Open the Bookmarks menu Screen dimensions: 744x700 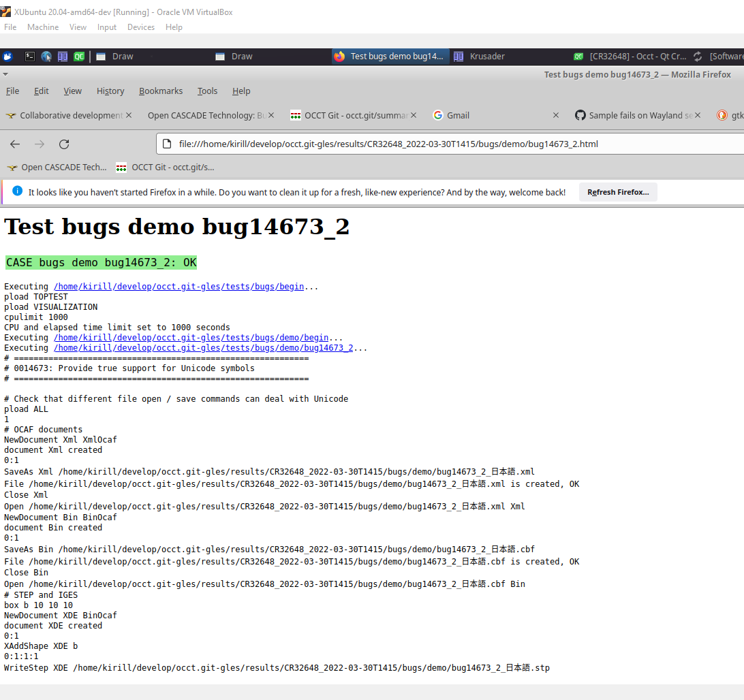[x=161, y=91]
